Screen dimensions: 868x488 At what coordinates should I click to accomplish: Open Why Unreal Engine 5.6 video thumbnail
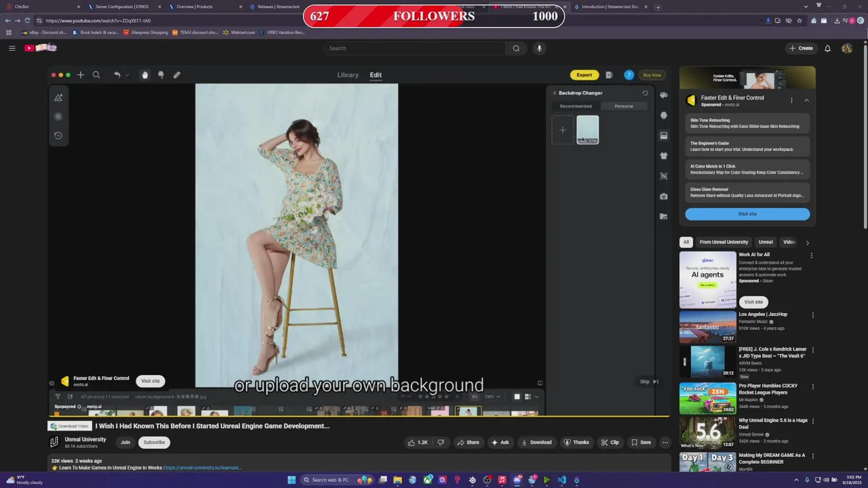pos(707,432)
